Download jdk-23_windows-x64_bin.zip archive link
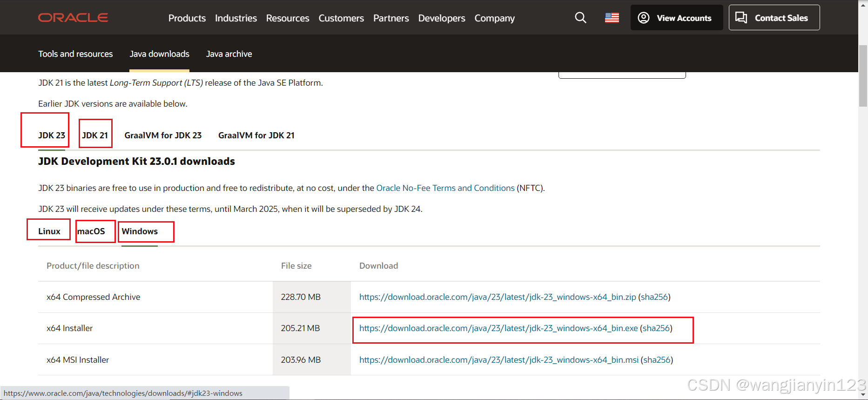The height and width of the screenshot is (400, 868). click(498, 297)
